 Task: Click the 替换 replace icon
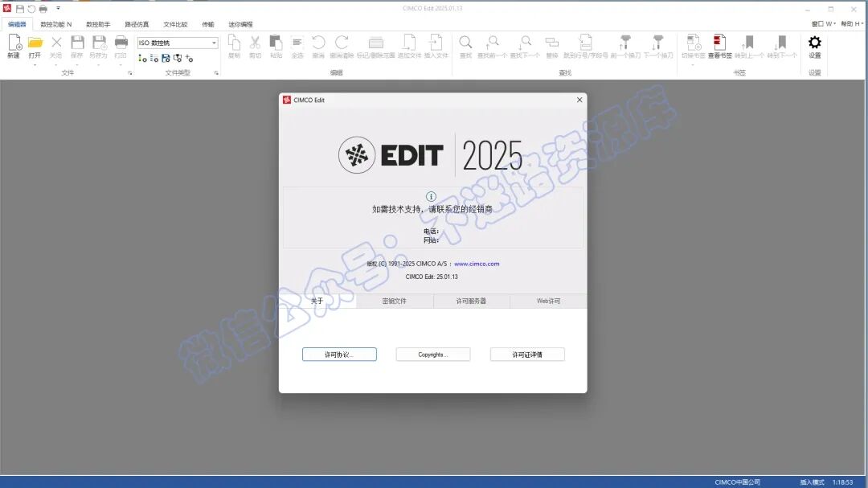pos(552,43)
